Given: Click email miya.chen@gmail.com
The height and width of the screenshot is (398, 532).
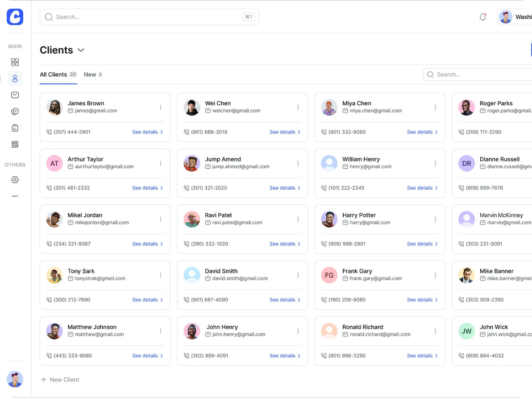Looking at the screenshot, I should (376, 111).
